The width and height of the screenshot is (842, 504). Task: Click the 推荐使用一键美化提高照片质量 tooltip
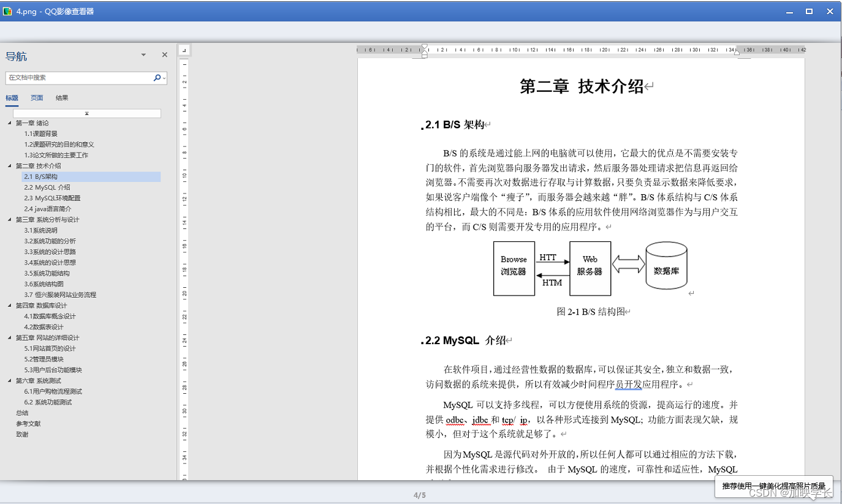(774, 486)
